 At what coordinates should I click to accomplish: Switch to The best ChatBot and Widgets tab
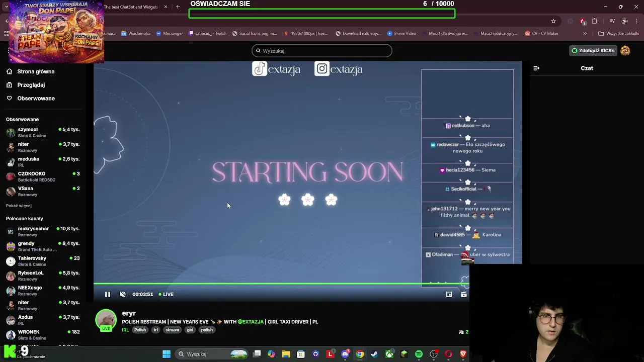point(131,7)
